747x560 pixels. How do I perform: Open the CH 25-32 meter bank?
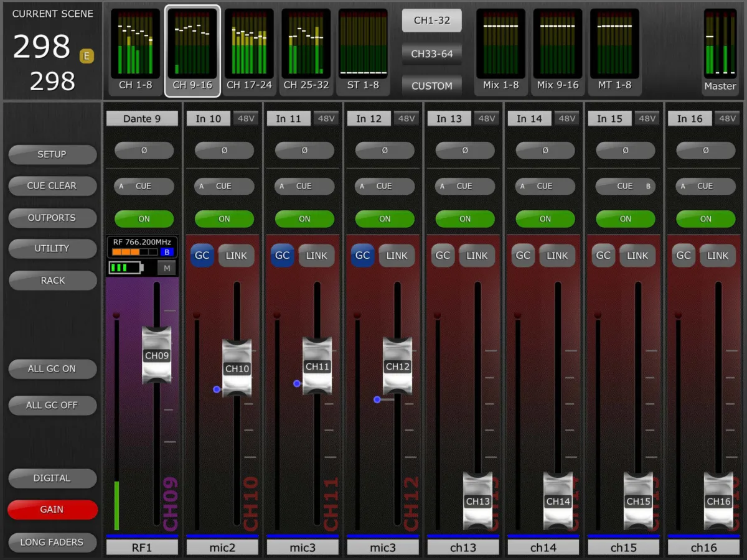pyautogui.click(x=306, y=52)
